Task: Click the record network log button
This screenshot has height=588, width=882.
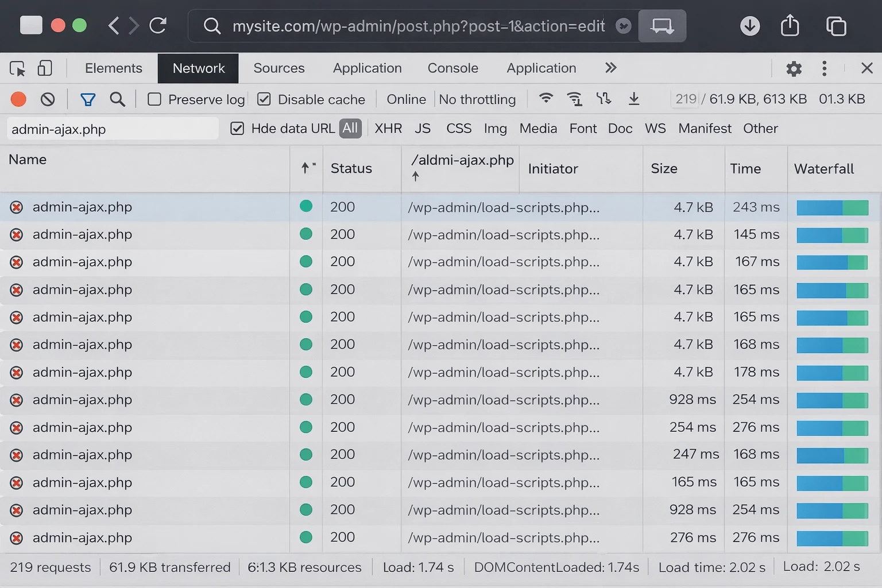Action: pos(18,99)
